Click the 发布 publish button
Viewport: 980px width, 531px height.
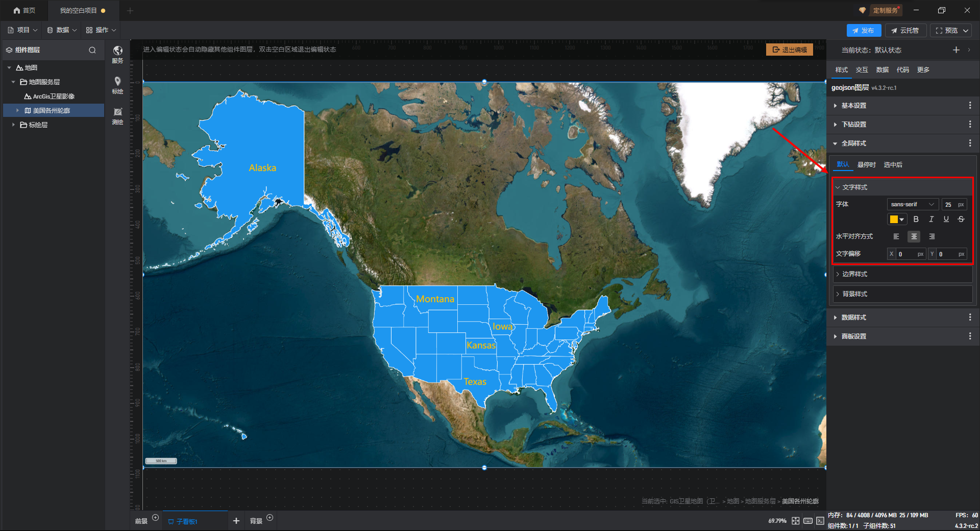(x=864, y=31)
